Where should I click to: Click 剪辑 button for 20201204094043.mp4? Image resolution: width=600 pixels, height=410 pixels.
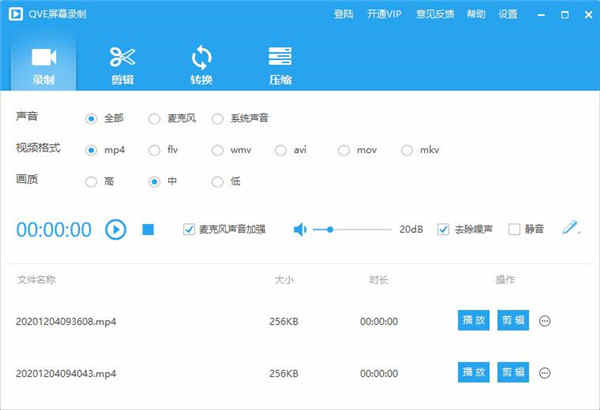(513, 372)
